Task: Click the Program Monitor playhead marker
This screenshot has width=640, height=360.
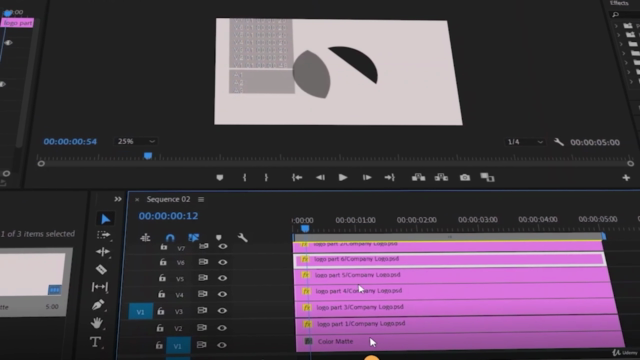Action: [148, 156]
